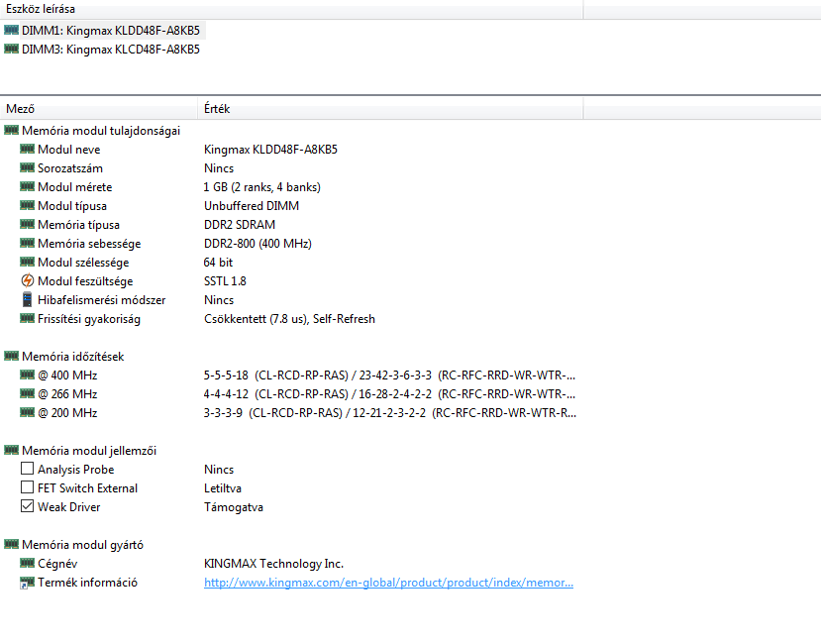Select the value Letiltva for FET Switch External
821x644 pixels.
223,488
